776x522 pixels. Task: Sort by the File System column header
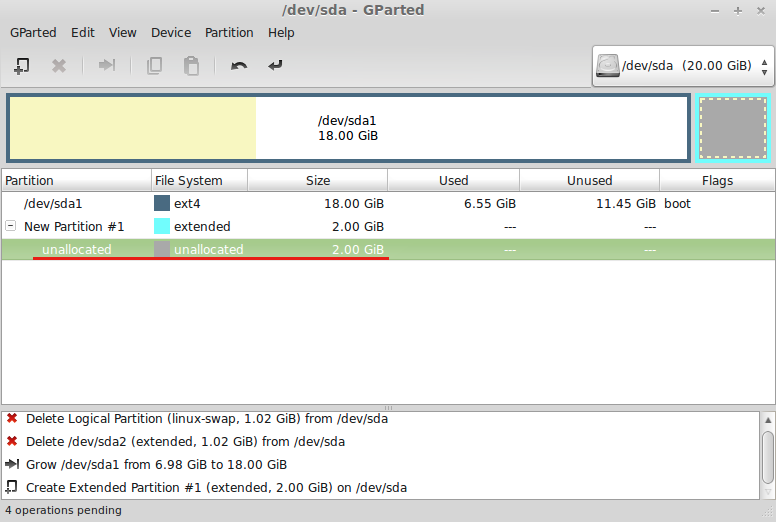199,181
